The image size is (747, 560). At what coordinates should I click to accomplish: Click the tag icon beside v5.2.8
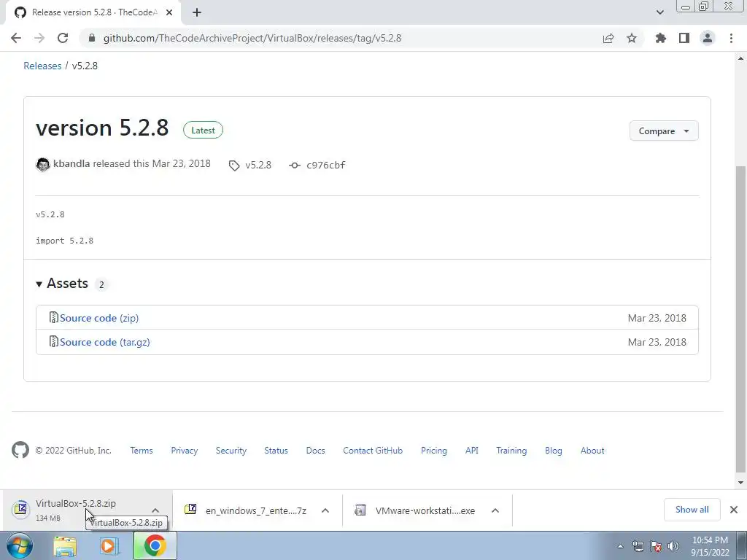(x=234, y=166)
